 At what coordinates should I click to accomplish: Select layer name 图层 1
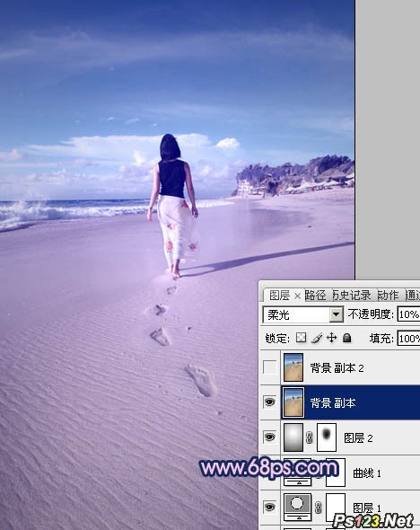tap(367, 508)
